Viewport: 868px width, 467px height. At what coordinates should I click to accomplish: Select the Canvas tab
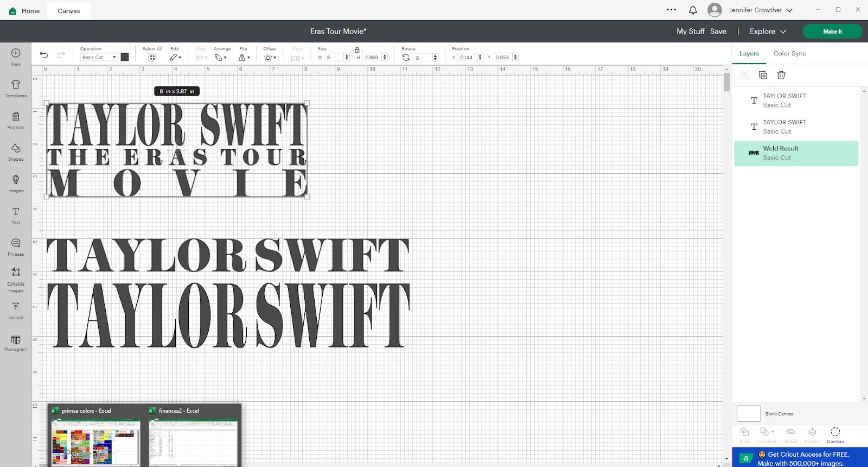[69, 11]
